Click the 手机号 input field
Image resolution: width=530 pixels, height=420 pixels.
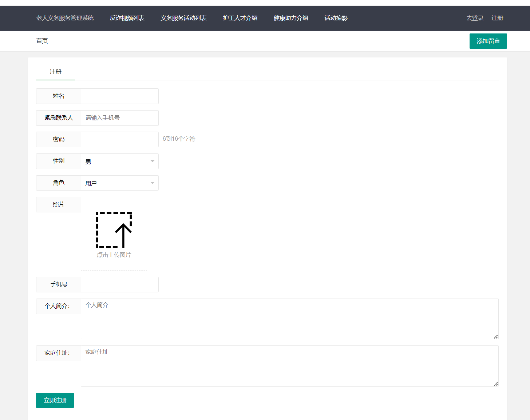click(x=119, y=284)
